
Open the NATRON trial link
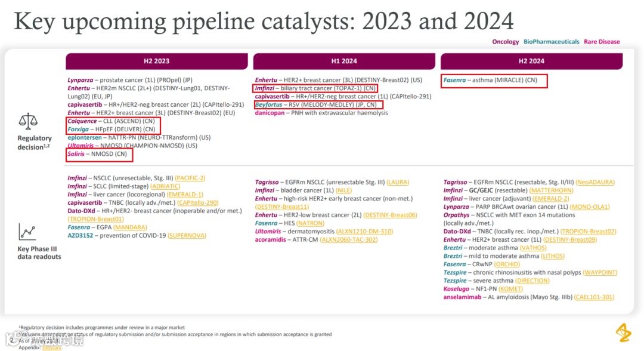[x=310, y=223]
